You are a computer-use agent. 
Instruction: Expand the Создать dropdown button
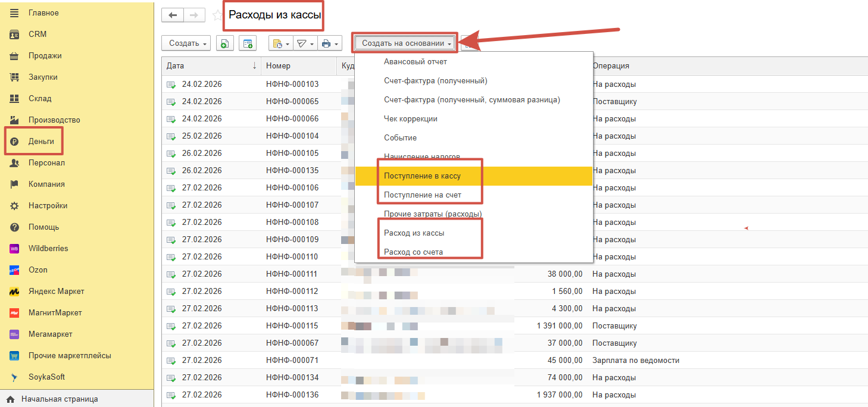[x=186, y=43]
